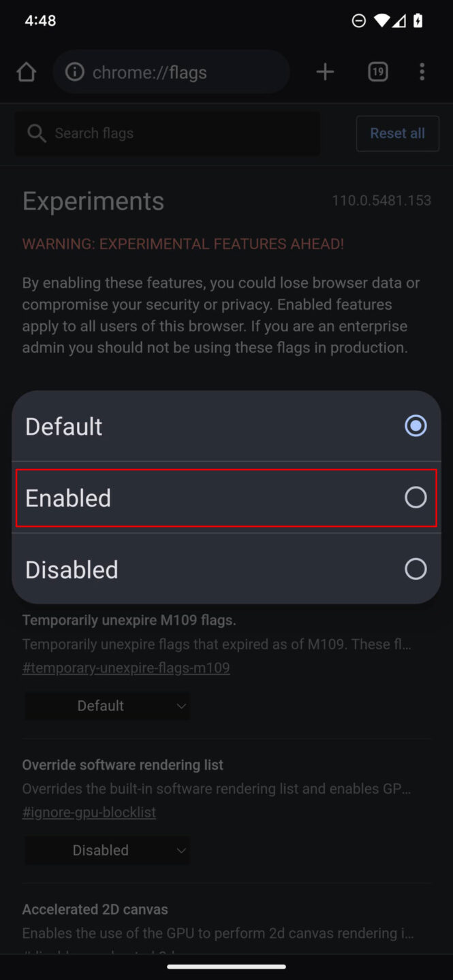Viewport: 453px width, 980px height.
Task: Open the Temporarily unexpire M109 flags dropdown
Action: [107, 706]
